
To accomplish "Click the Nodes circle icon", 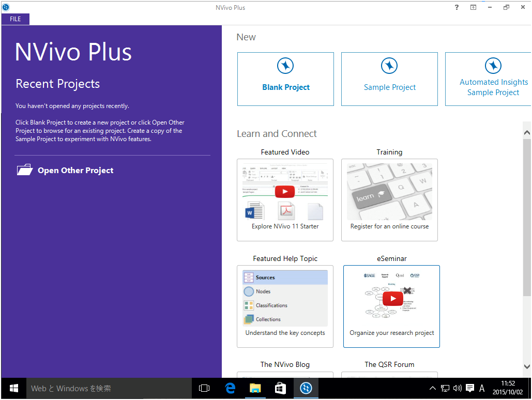I will coord(249,291).
